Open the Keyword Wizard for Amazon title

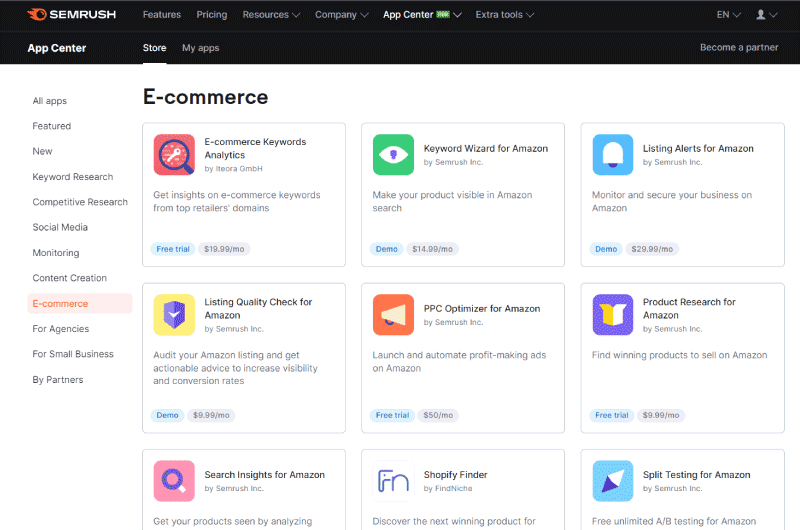(x=486, y=148)
